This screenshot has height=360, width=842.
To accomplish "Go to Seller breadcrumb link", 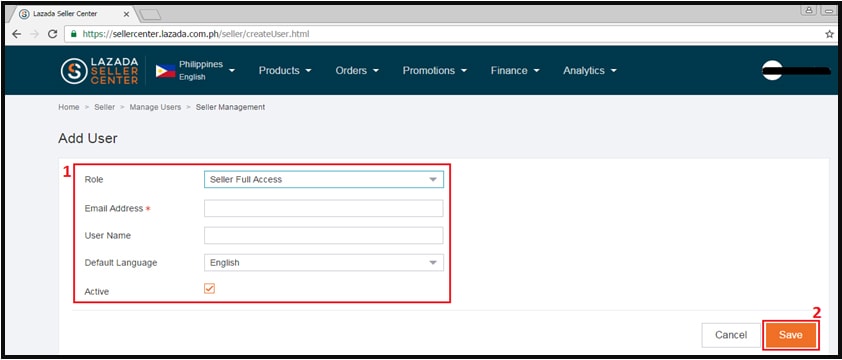I will tap(105, 107).
